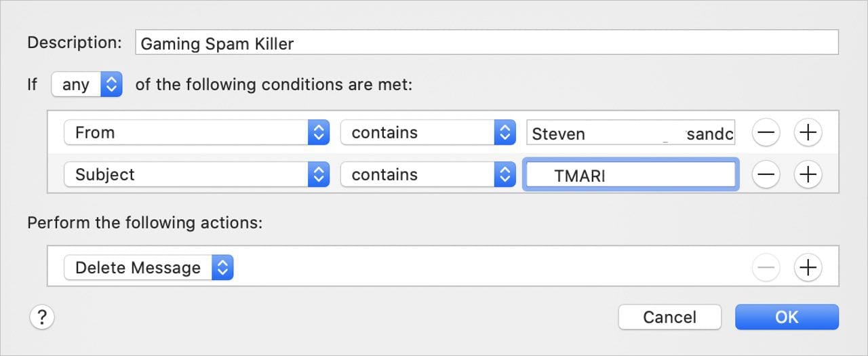
Task: Click the Description text field
Action: [x=486, y=44]
